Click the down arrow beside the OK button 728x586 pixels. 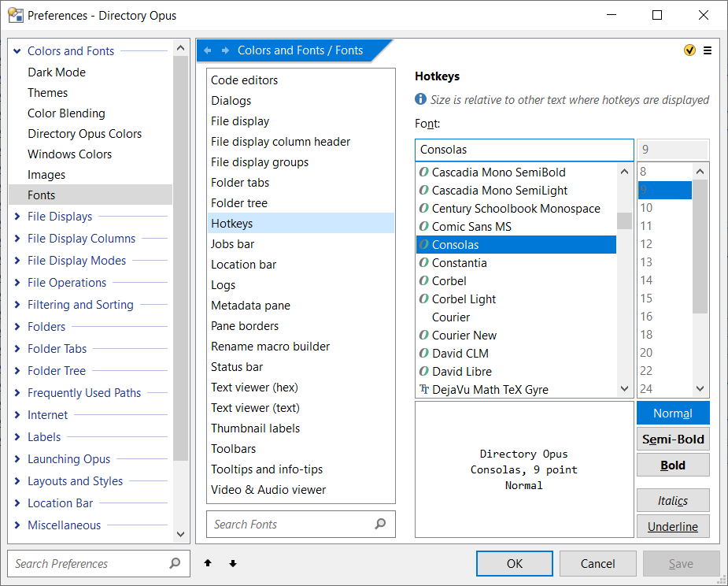click(x=233, y=563)
